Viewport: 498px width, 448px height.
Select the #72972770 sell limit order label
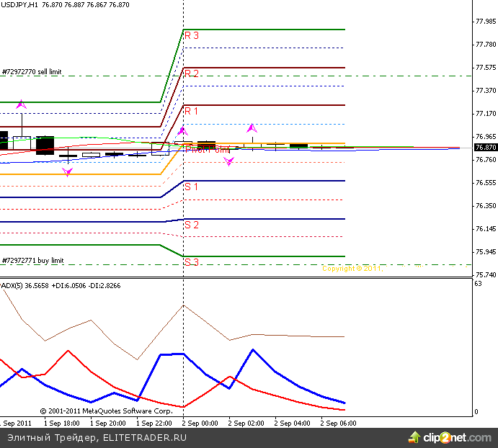(32, 72)
